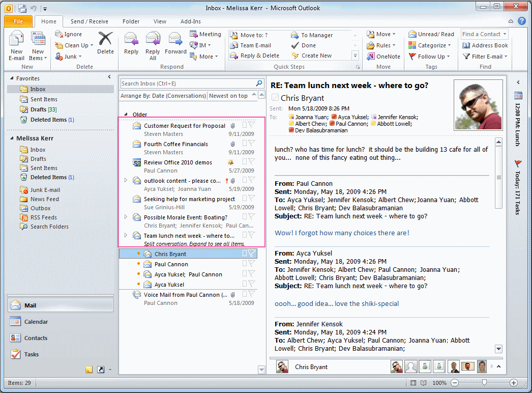Forward the selected message
The image size is (532, 393).
[x=175, y=42]
